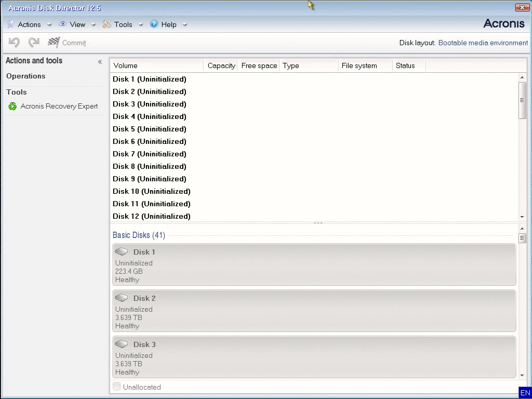
Task: Sort by the Free space column header
Action: point(259,66)
